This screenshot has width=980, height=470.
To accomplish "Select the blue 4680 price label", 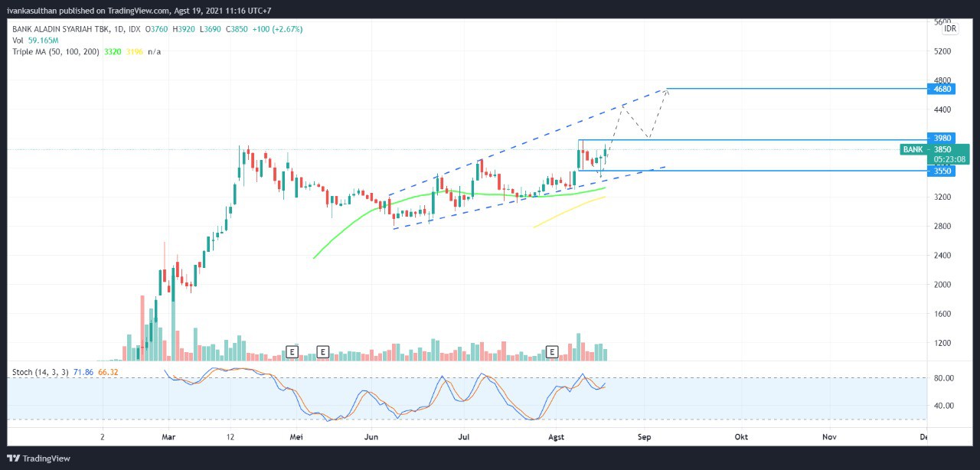I will pyautogui.click(x=942, y=89).
